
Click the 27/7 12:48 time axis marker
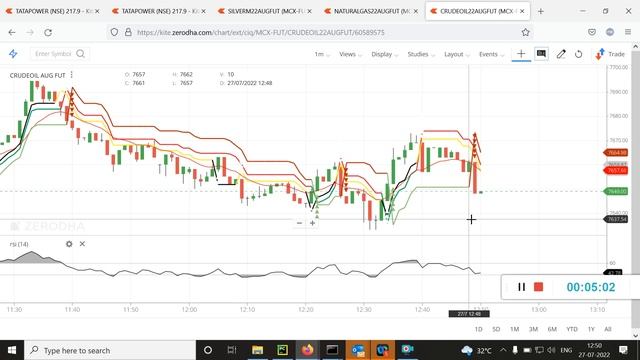coord(469,314)
